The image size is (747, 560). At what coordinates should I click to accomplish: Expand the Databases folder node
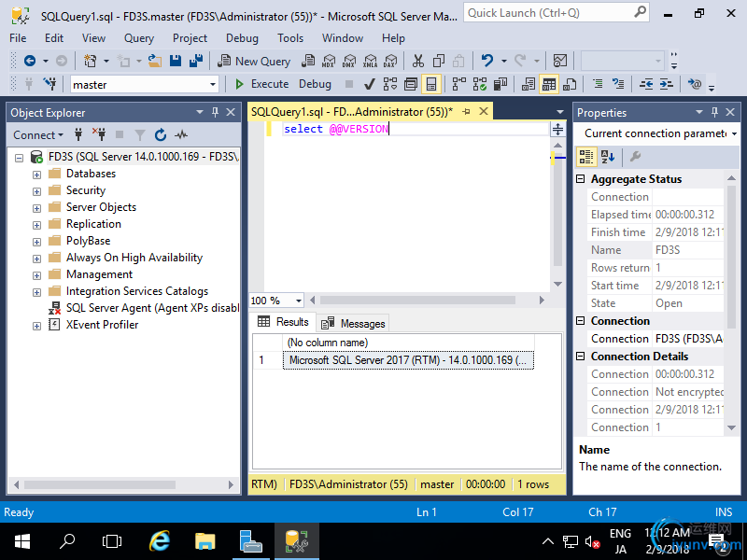pos(36,175)
